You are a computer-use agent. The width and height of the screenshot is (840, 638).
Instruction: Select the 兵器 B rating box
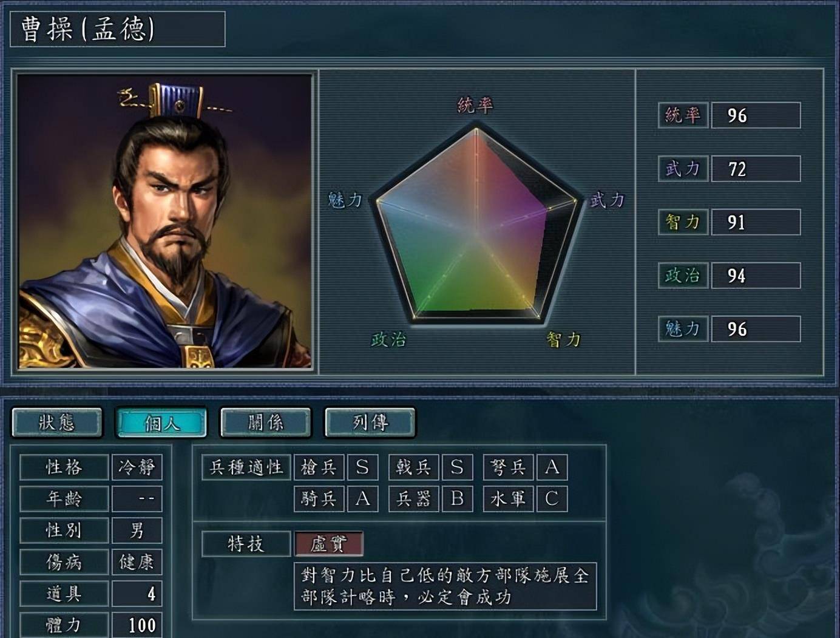(457, 499)
